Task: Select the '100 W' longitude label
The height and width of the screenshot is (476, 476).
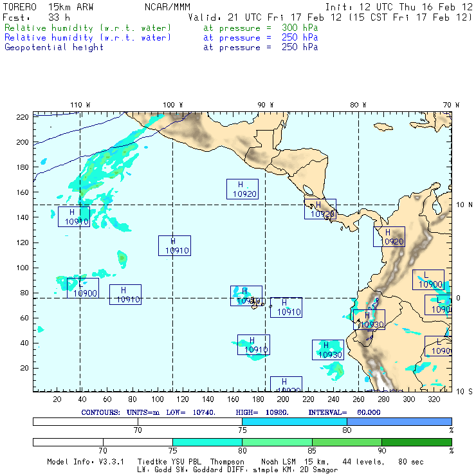Action: pos(173,105)
